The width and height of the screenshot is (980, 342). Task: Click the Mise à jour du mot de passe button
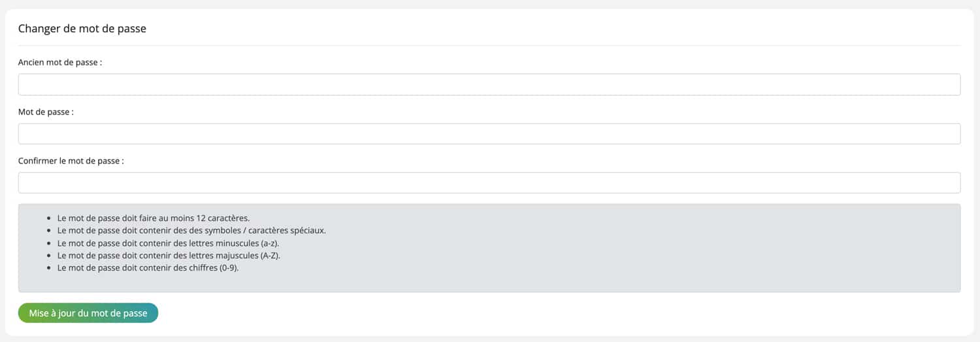[88, 313]
